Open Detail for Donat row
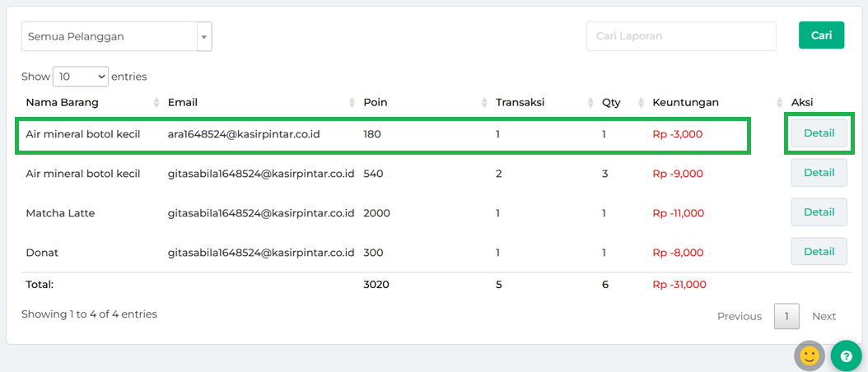Viewport: 868px width, 372px height. 819,252
